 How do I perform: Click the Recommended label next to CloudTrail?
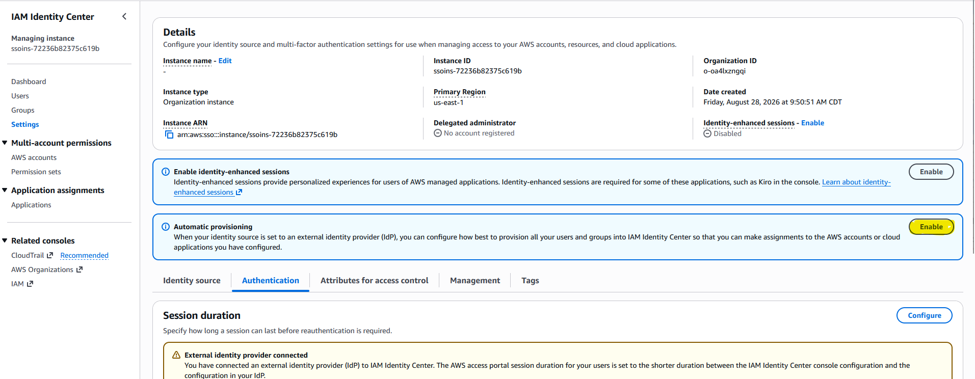(85, 255)
